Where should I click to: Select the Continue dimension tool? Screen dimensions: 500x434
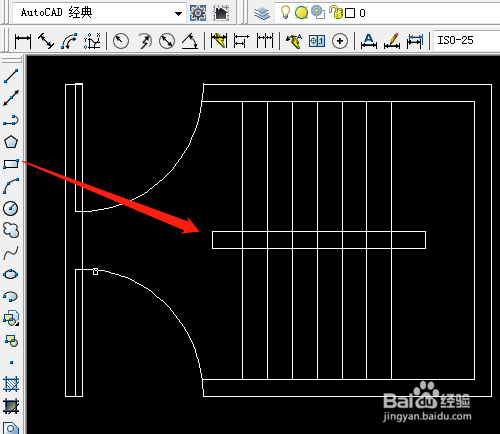click(265, 41)
